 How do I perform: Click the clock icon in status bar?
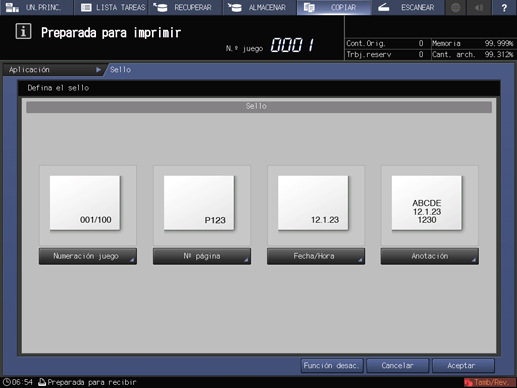[6, 382]
